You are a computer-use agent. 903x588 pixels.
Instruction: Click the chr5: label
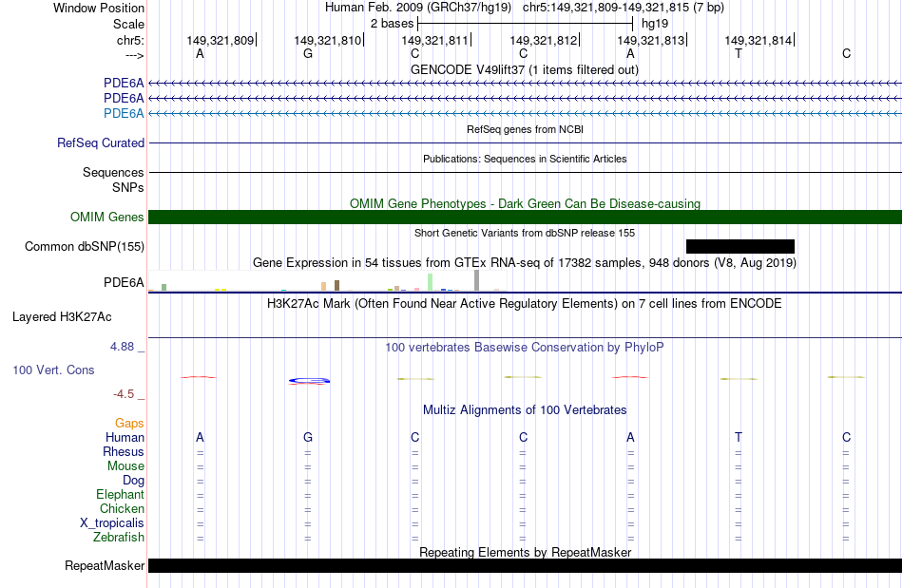(131, 40)
